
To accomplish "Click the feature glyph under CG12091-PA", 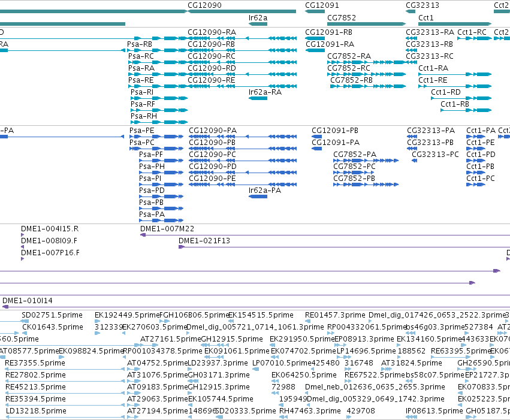I will point(317,149).
